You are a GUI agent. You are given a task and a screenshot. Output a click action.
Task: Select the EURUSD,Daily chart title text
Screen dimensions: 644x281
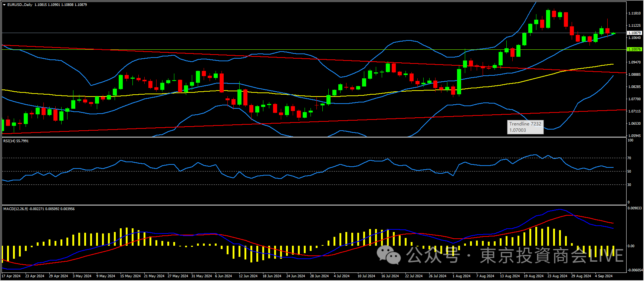pyautogui.click(x=20, y=5)
